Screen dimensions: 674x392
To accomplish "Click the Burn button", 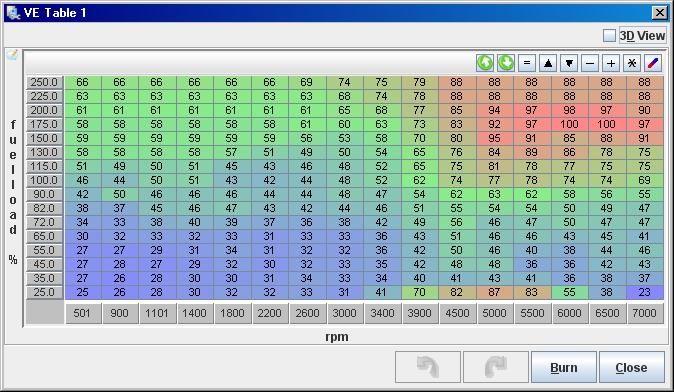I will 564,368.
